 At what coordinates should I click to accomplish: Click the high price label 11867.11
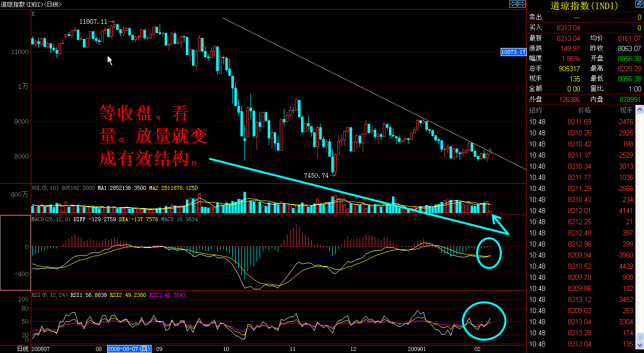point(93,22)
